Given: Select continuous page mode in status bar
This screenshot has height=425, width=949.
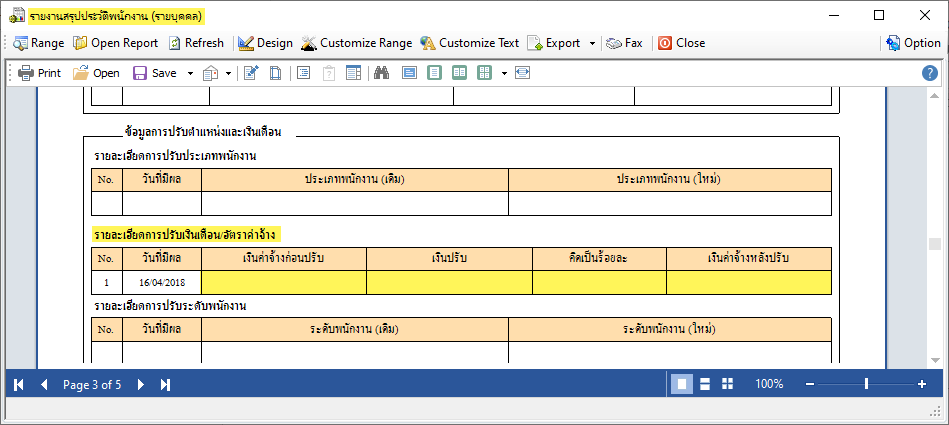Looking at the screenshot, I should pyautogui.click(x=704, y=384).
